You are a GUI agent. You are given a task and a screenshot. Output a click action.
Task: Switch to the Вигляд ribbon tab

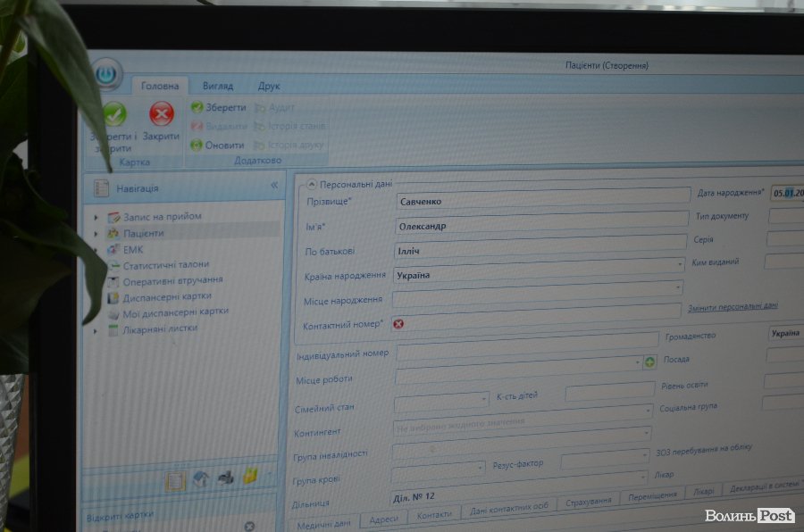coord(217,87)
